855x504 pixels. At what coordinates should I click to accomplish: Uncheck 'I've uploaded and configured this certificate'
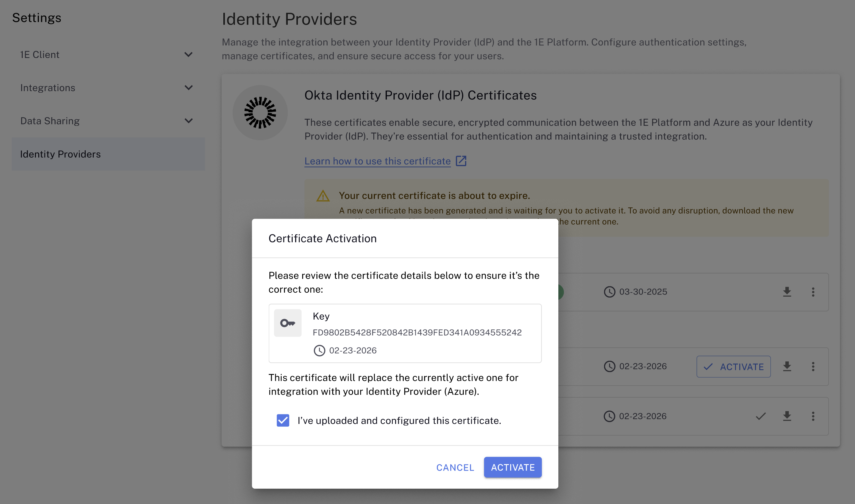283,421
